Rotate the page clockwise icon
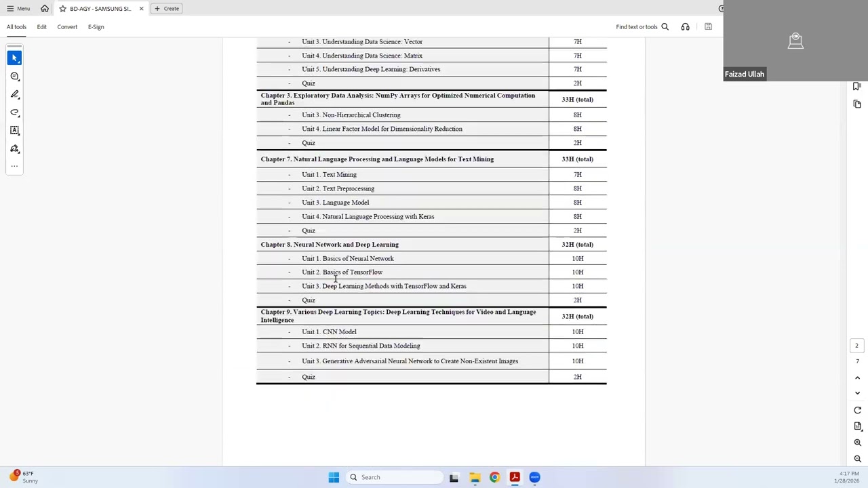 857,410
